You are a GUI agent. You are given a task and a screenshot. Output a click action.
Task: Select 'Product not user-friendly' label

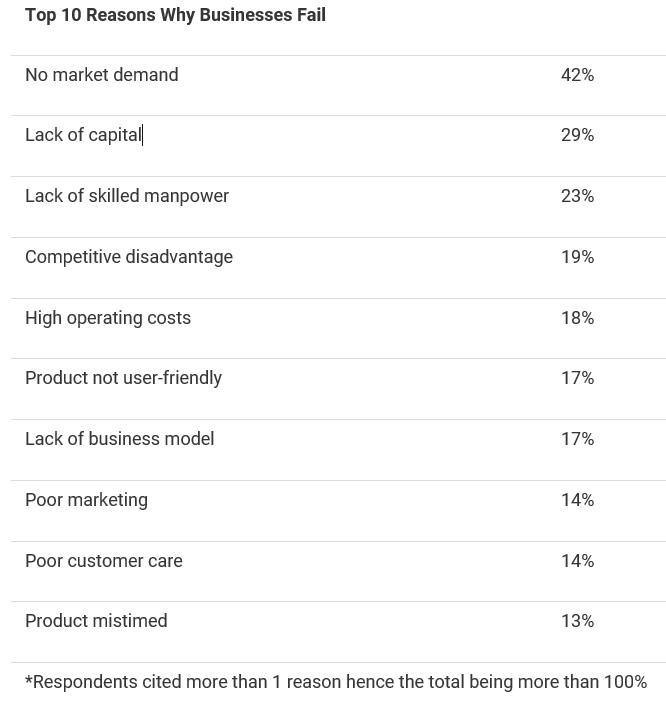click(123, 378)
